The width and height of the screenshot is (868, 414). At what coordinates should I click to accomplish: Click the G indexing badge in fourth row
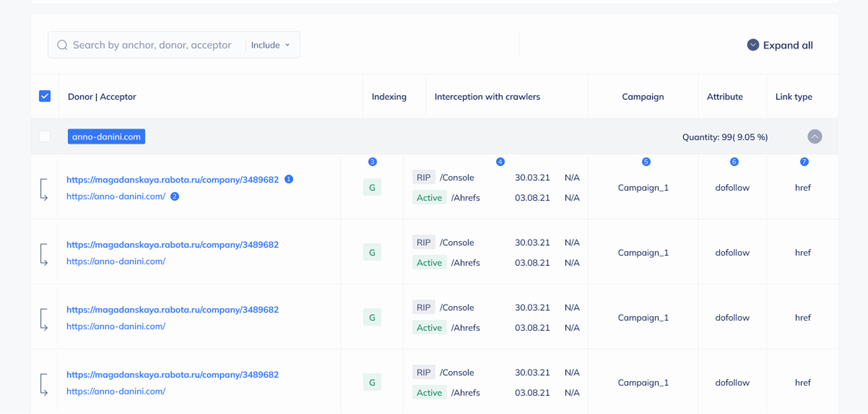[372, 382]
